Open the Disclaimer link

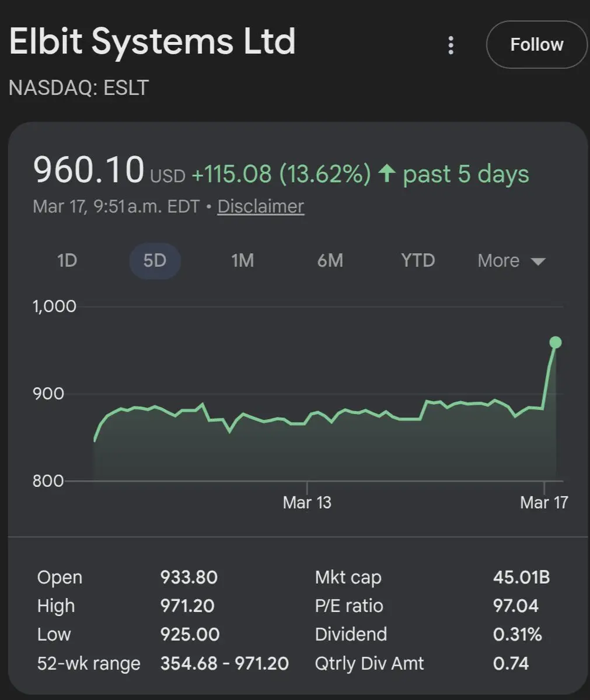(260, 206)
